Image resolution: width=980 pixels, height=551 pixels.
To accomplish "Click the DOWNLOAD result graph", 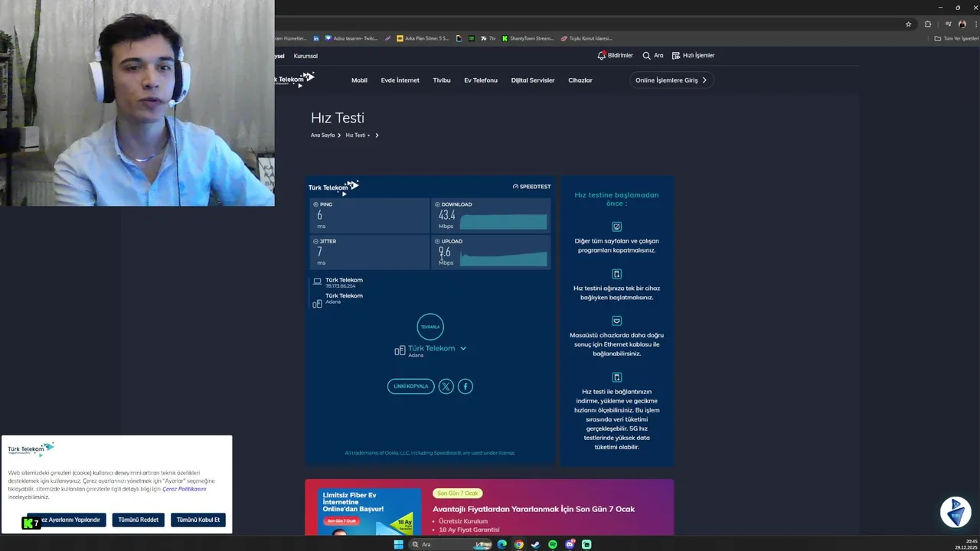I will 504,222.
